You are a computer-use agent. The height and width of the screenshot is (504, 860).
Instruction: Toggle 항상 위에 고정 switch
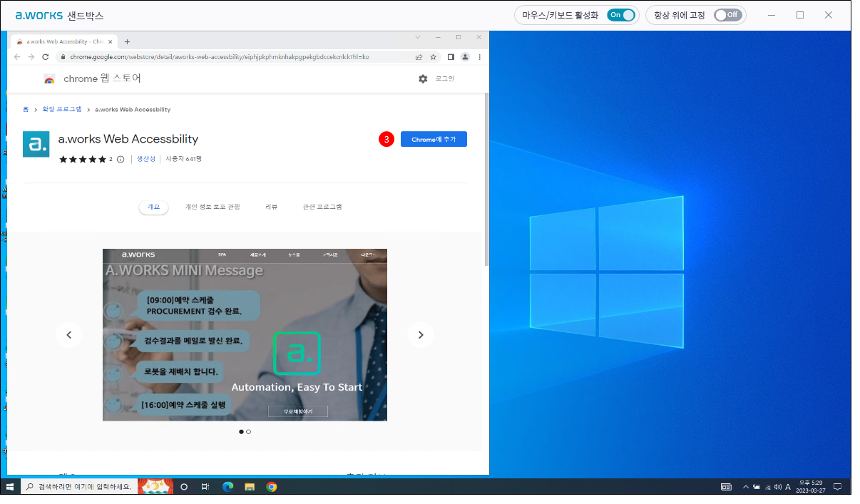pyautogui.click(x=728, y=15)
